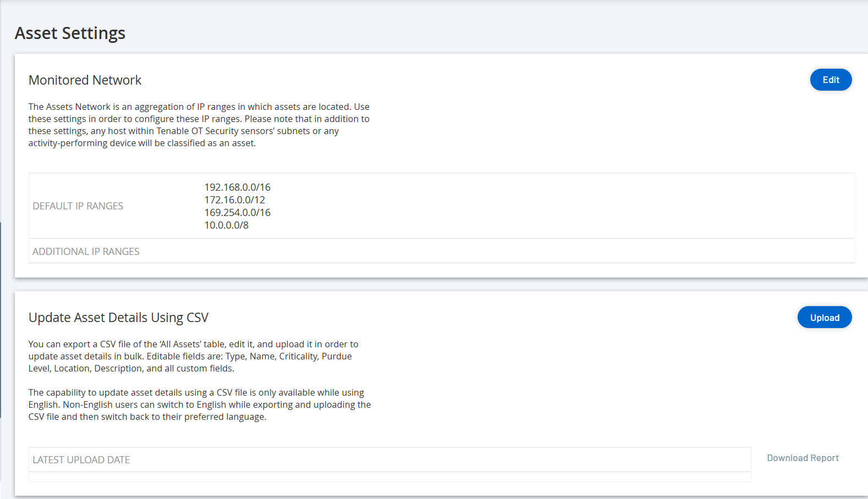Click the Update Asset Details Using CSV heading
This screenshot has height=499, width=868.
coord(118,318)
